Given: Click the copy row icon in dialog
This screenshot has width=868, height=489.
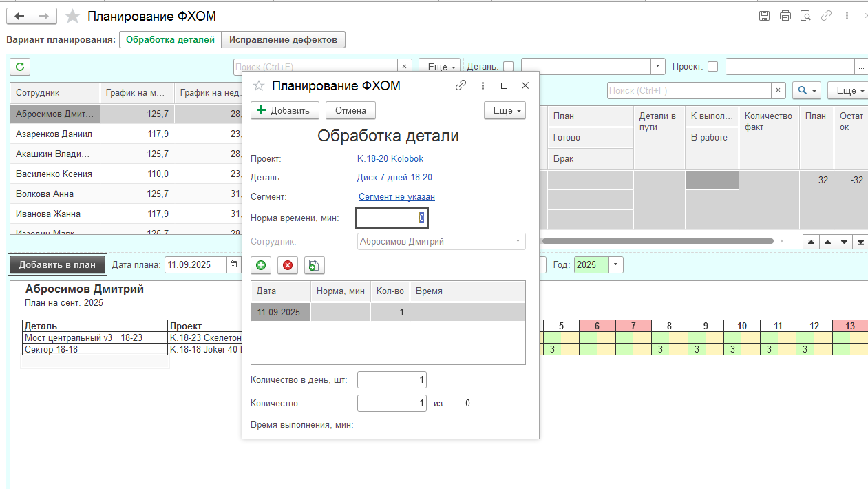Looking at the screenshot, I should [314, 265].
